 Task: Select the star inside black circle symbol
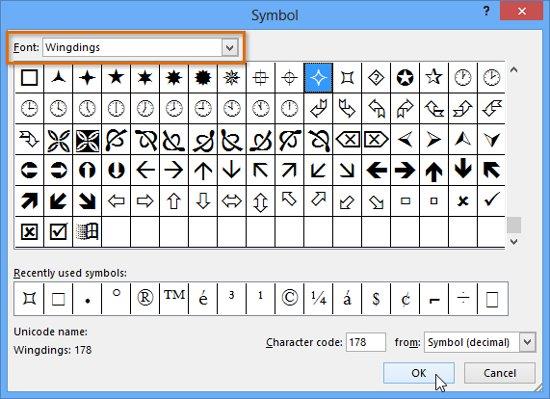point(405,78)
